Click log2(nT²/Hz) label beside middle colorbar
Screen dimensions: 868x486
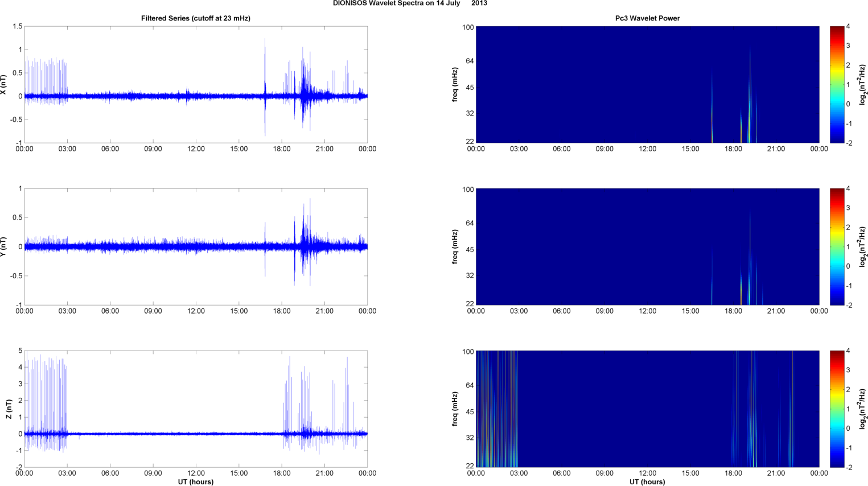(863, 247)
